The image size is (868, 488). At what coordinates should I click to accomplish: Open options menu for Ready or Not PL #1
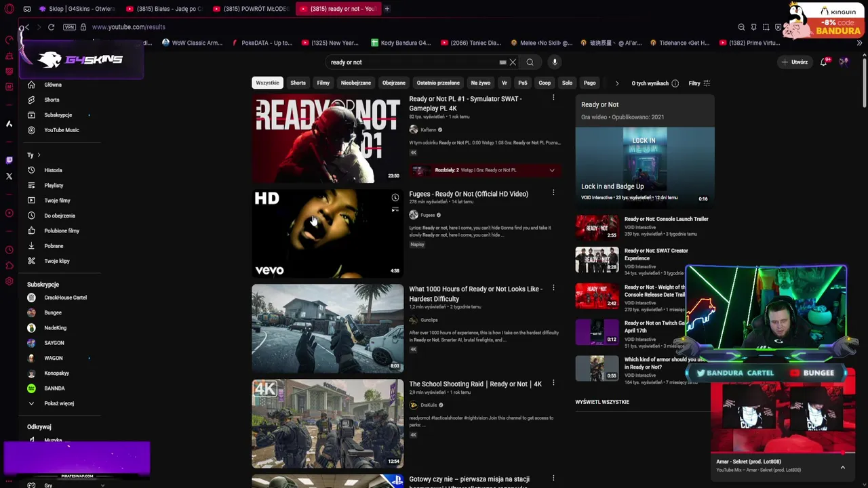coord(553,98)
